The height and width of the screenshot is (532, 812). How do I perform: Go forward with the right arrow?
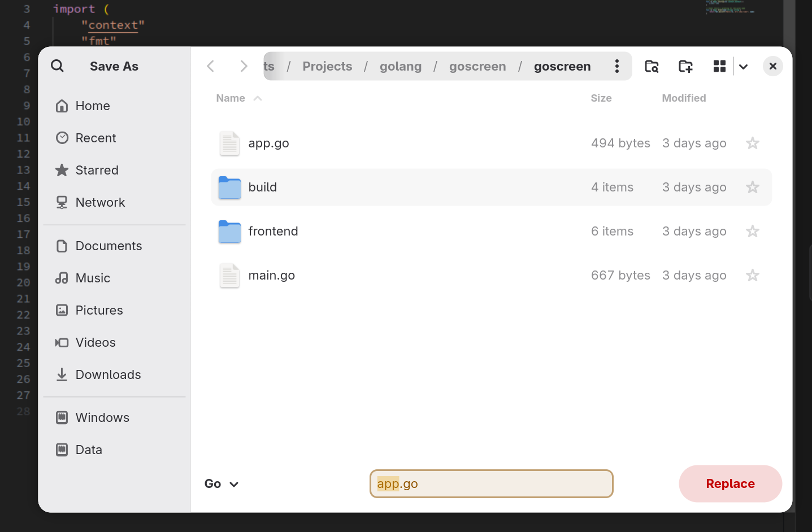tap(244, 66)
